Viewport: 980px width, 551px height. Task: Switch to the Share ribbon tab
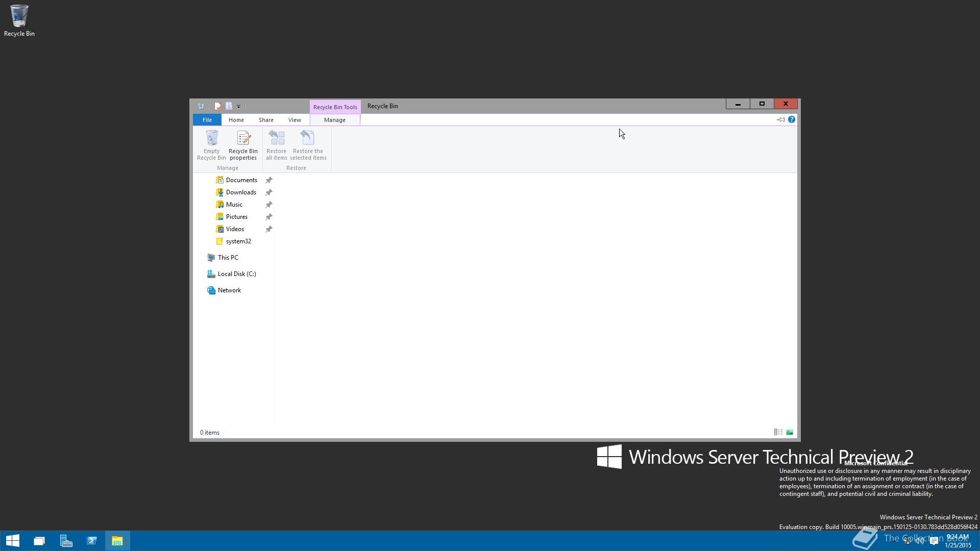click(266, 120)
